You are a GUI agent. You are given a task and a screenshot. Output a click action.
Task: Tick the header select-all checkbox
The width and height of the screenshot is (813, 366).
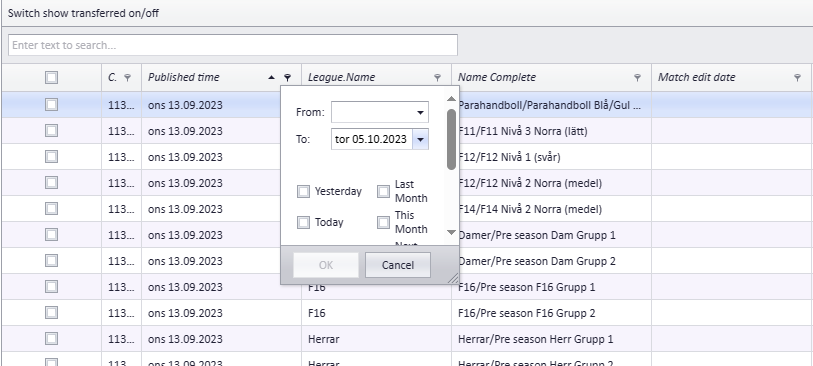tap(51, 77)
